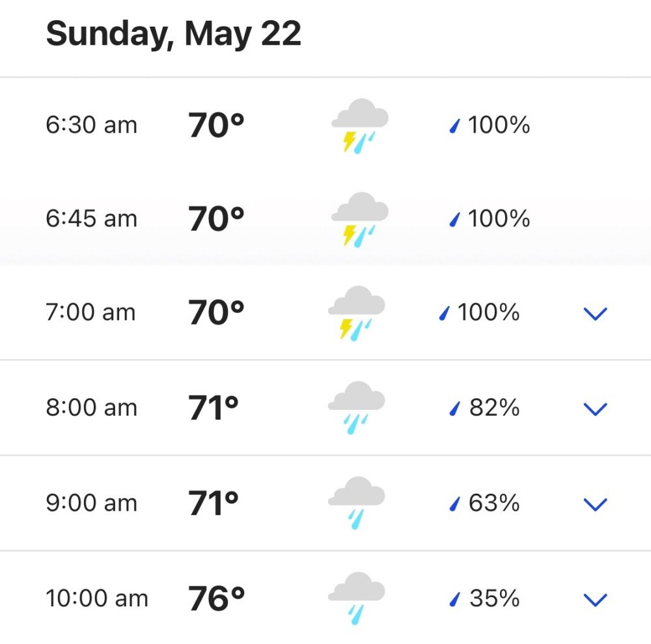Click the 10:00 am rain cloud icon
This screenshot has height=644, width=651.
coord(356,598)
